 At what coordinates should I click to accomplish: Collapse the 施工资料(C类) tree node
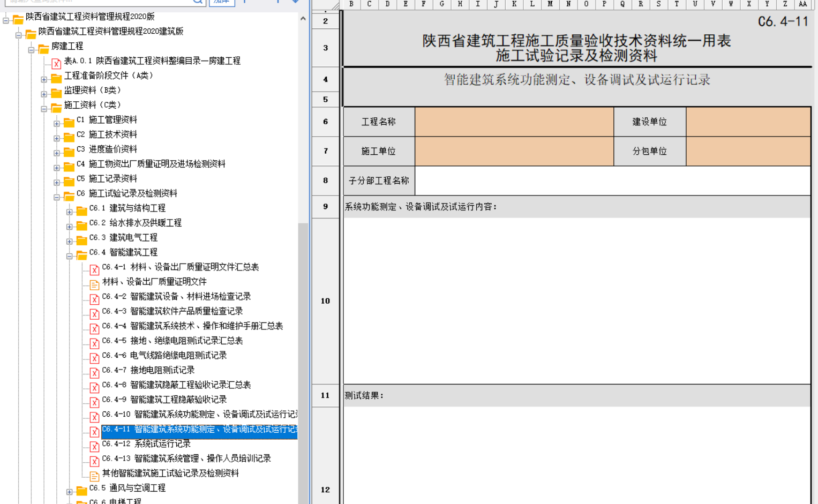point(44,109)
